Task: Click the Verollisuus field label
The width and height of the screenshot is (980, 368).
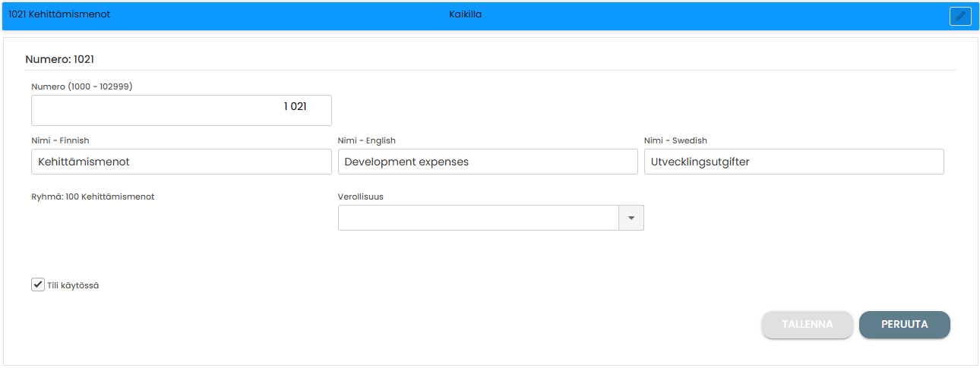Action: pyautogui.click(x=360, y=197)
